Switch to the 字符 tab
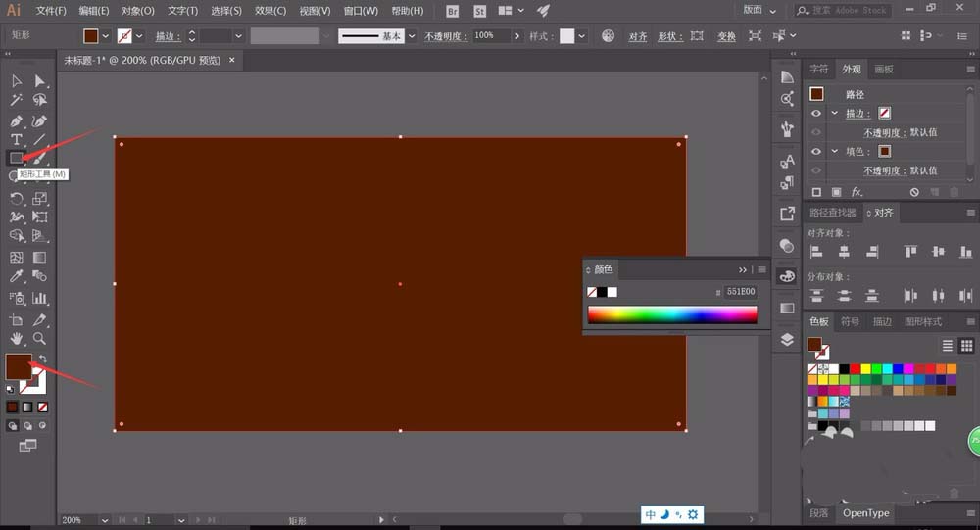The height and width of the screenshot is (530, 980). point(818,69)
